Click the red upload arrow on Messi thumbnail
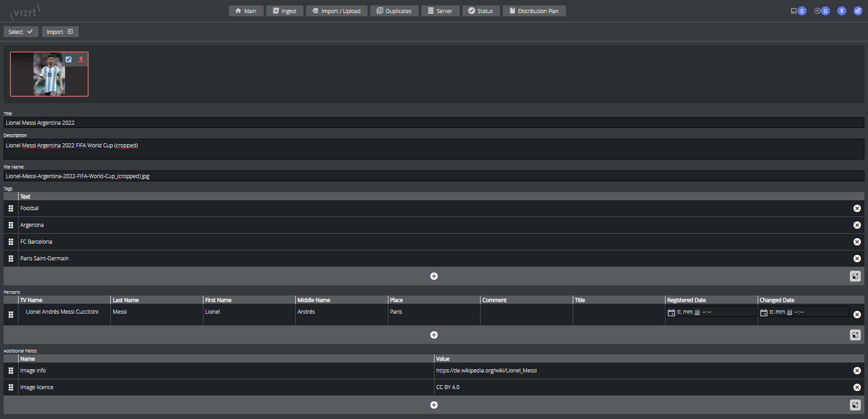Screen dimensions: 868x419 [x=81, y=59]
